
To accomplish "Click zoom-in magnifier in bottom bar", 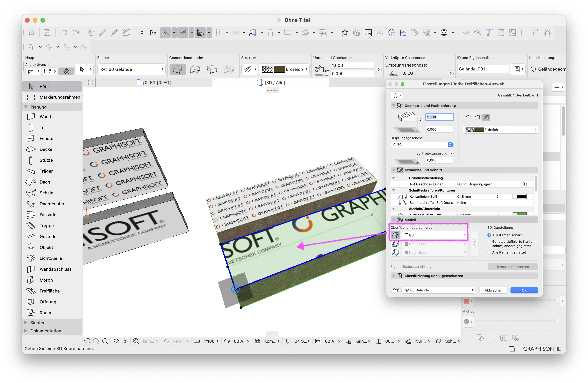I will (105, 341).
